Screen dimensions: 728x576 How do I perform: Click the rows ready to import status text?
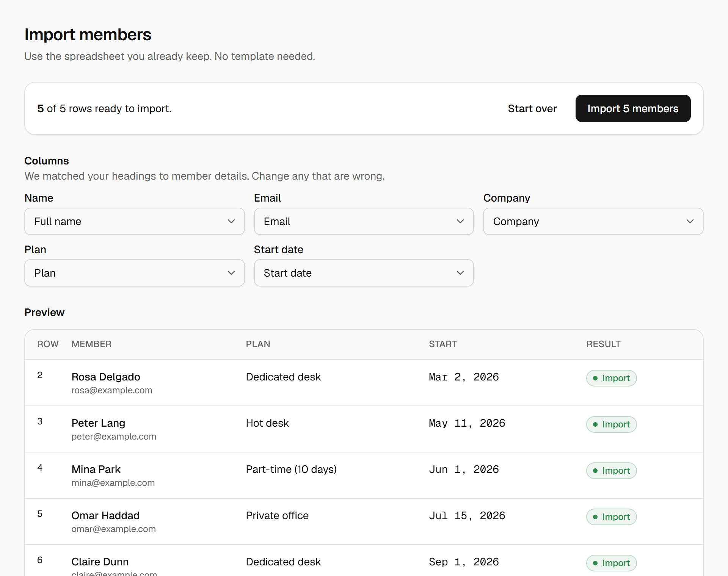pos(104,108)
